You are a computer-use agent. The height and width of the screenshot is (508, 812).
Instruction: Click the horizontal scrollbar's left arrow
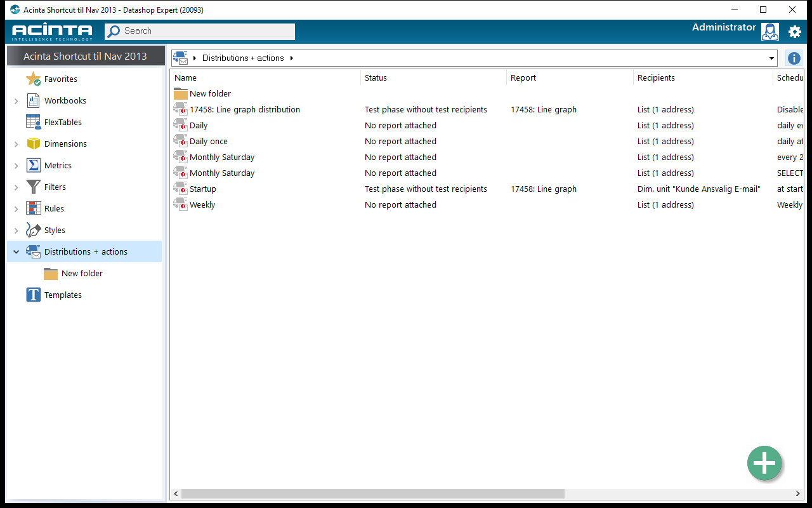pos(176,494)
